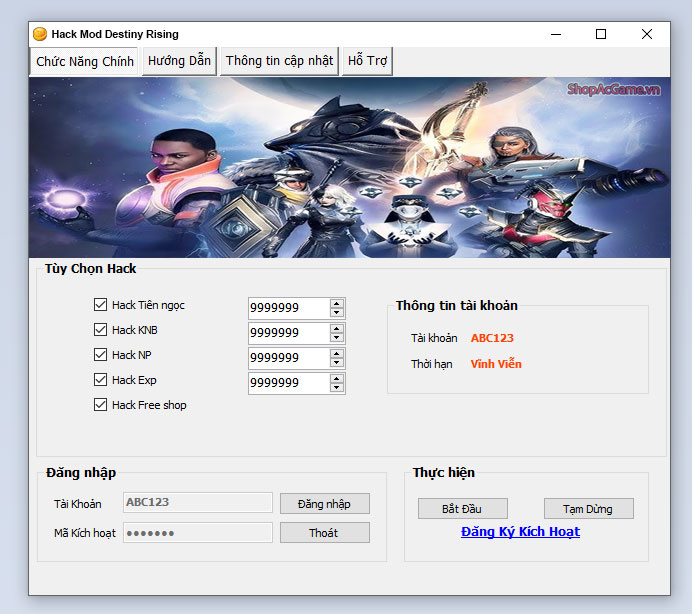This screenshot has height=616, width=693.
Task: Click the Thoát button
Action: pyautogui.click(x=325, y=533)
